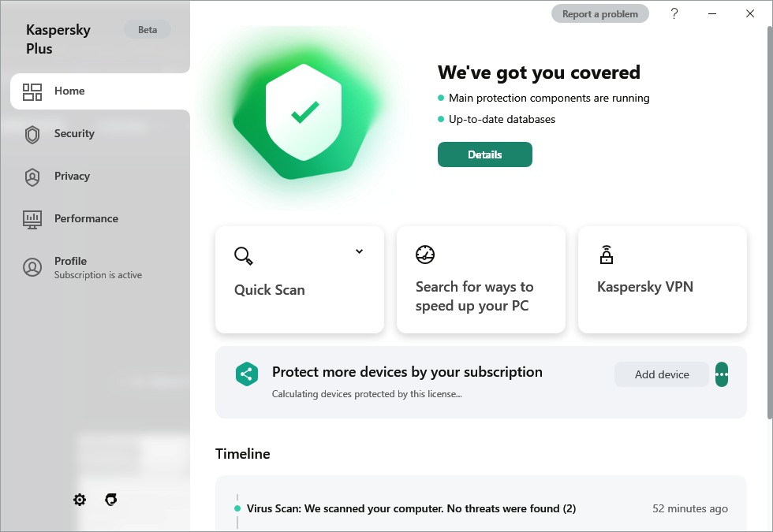This screenshot has height=532, width=773.
Task: Go to the Security section
Action: click(74, 134)
